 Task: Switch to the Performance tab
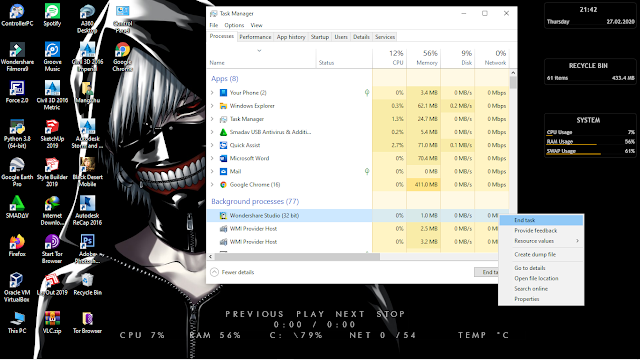pos(255,37)
